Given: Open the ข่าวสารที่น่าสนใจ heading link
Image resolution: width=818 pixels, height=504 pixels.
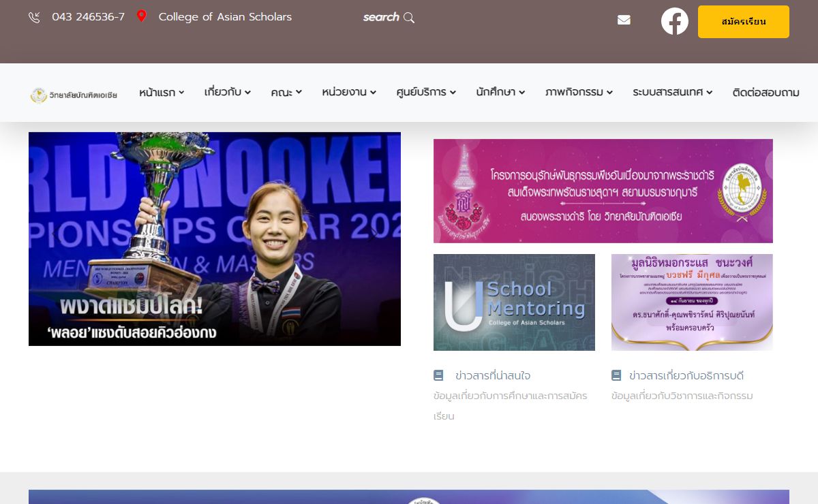Looking at the screenshot, I should click(493, 375).
